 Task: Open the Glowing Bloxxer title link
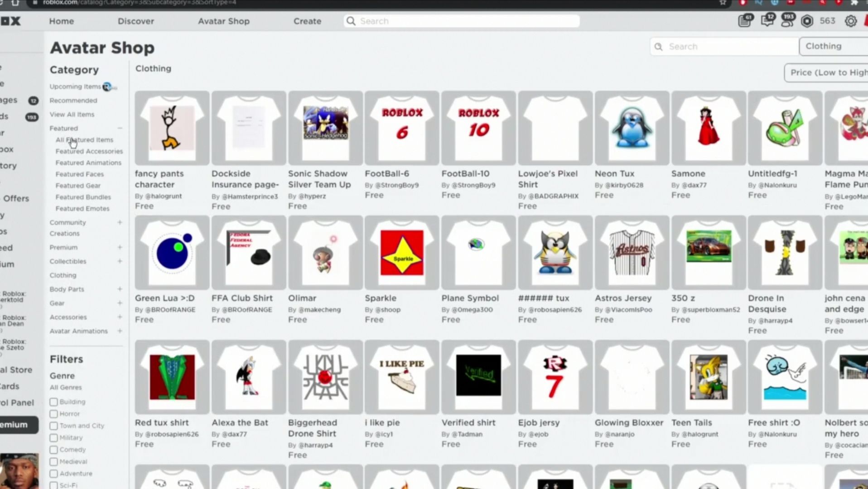629,422
